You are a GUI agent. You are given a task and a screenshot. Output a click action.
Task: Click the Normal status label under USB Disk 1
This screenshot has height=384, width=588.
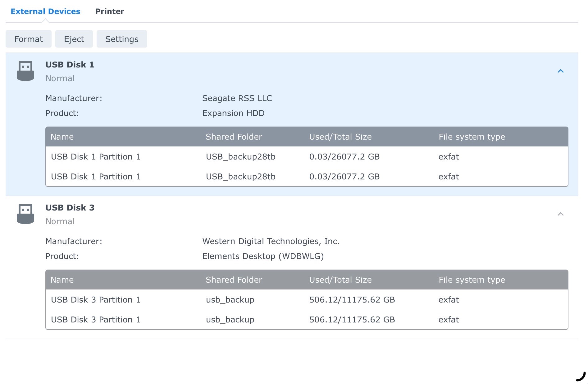[60, 78]
